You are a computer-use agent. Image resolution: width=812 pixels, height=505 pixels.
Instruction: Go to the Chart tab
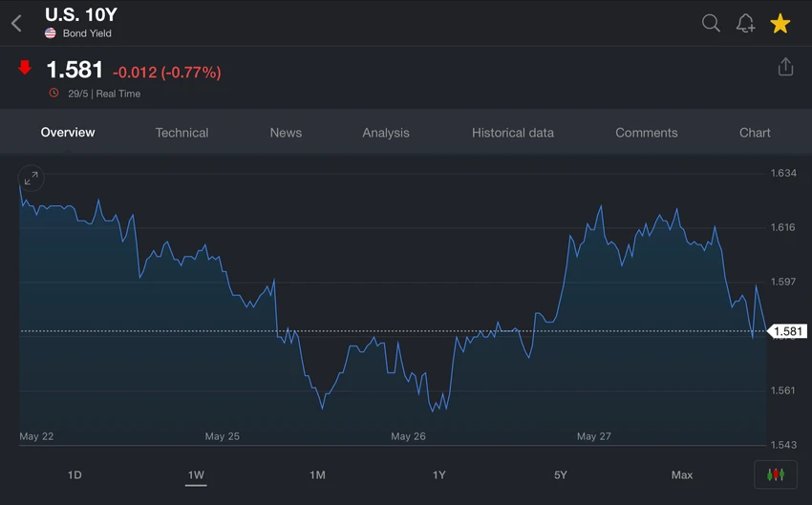tap(755, 133)
